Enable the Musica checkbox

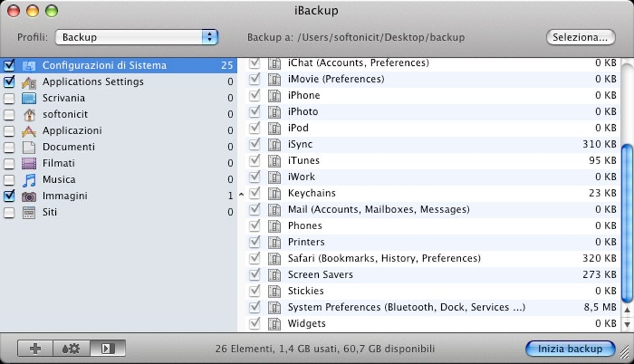[x=9, y=180]
